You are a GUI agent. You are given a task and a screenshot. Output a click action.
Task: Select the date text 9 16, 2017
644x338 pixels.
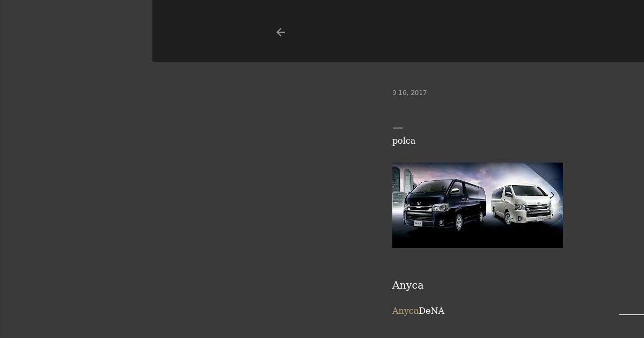(x=409, y=93)
